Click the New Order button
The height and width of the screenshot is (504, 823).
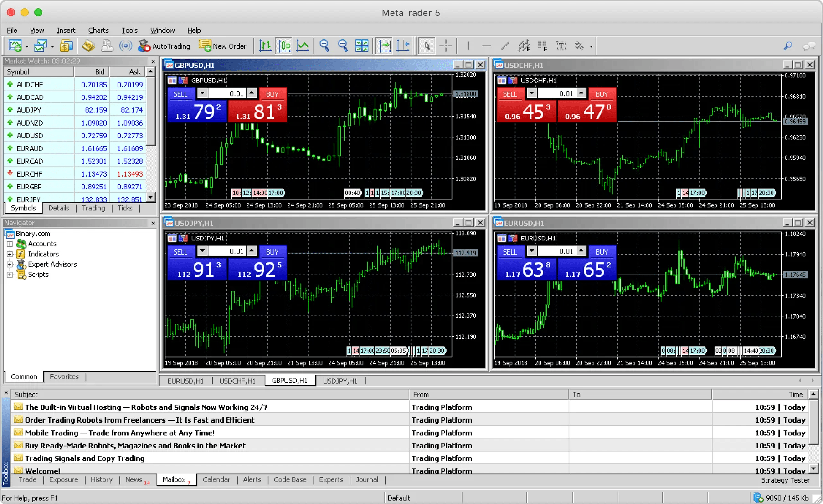click(x=223, y=46)
